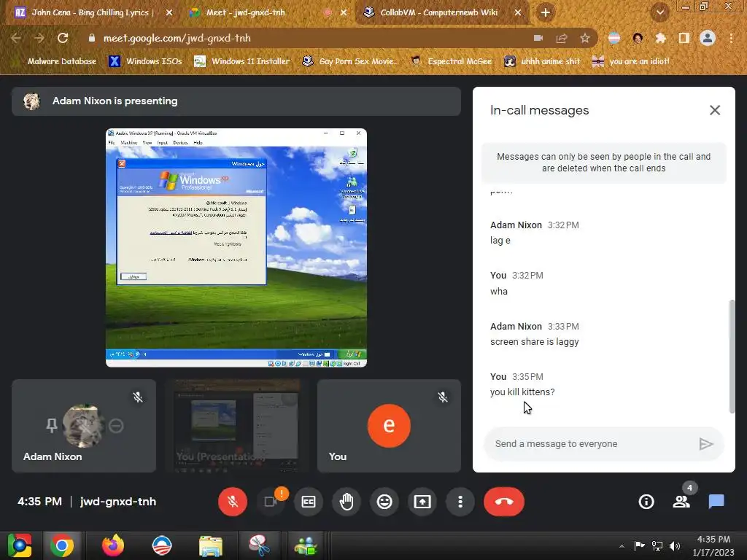Click the chat messages scrollbar
This screenshot has height=560, width=747.
point(732,356)
